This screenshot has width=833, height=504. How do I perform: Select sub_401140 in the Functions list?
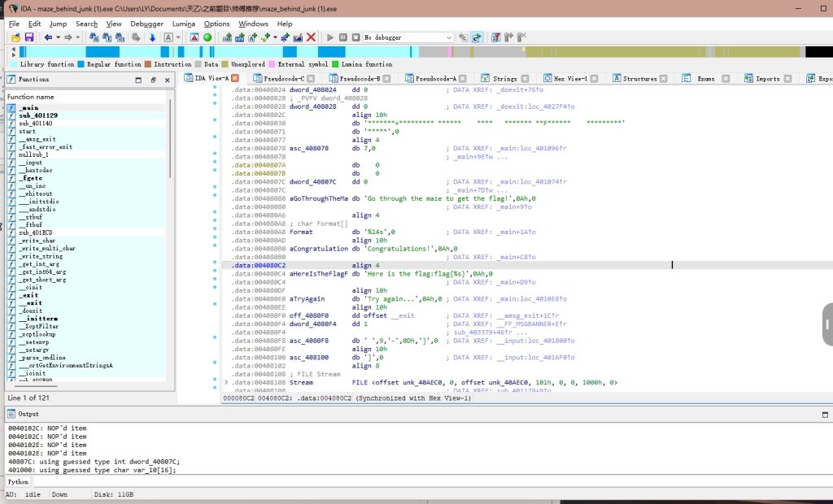tap(35, 124)
